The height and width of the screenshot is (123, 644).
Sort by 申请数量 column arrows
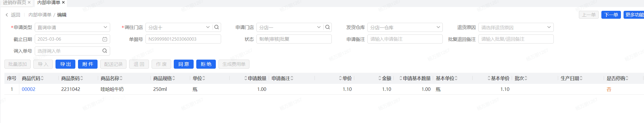click(246, 78)
